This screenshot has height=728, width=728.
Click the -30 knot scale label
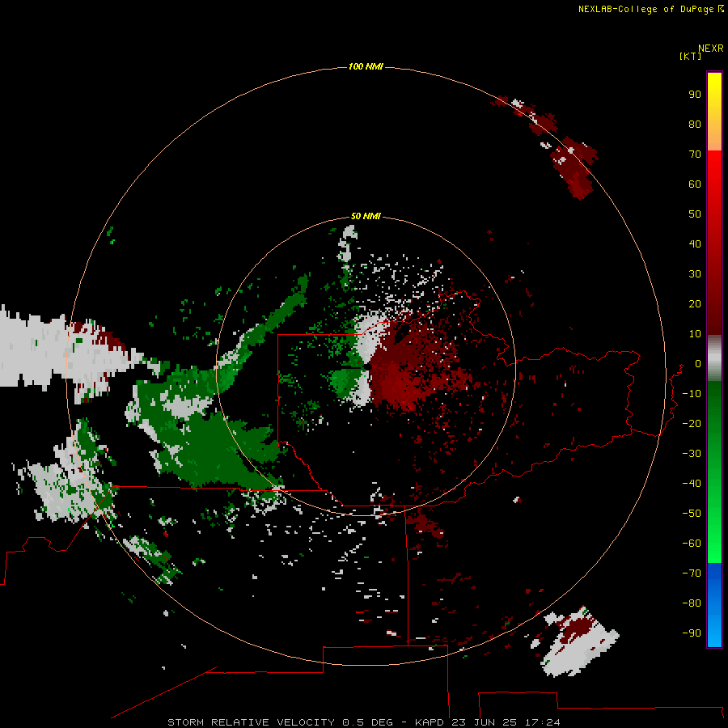[692, 454]
